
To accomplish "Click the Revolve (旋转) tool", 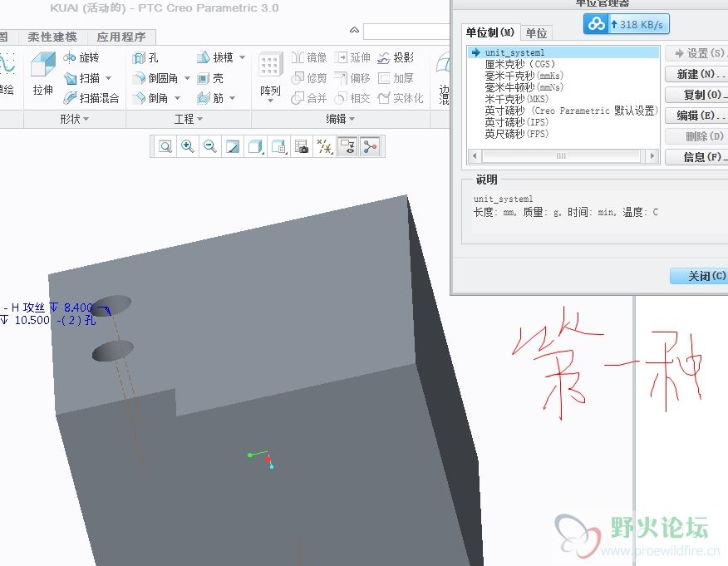I will tap(81, 57).
